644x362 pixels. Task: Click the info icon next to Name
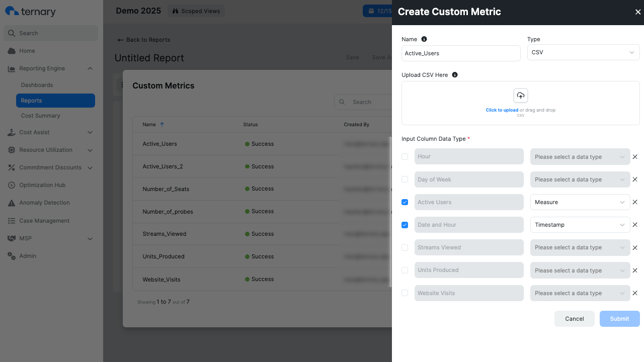click(424, 39)
